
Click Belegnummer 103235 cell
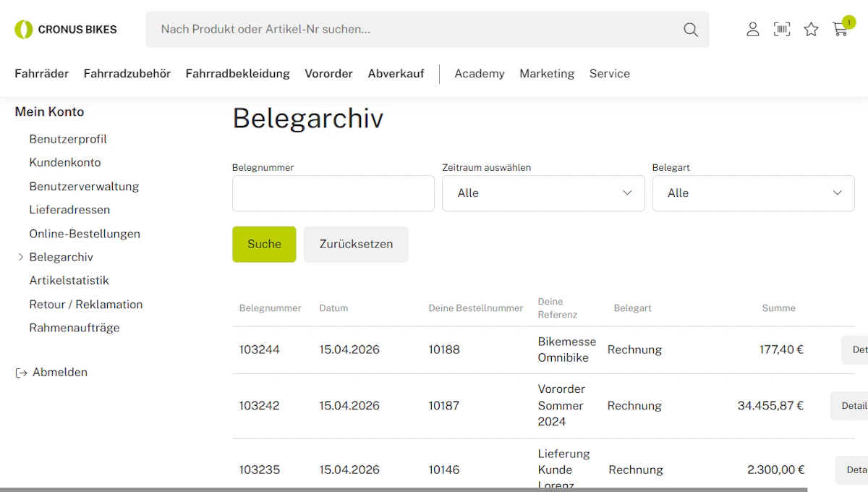[260, 470]
